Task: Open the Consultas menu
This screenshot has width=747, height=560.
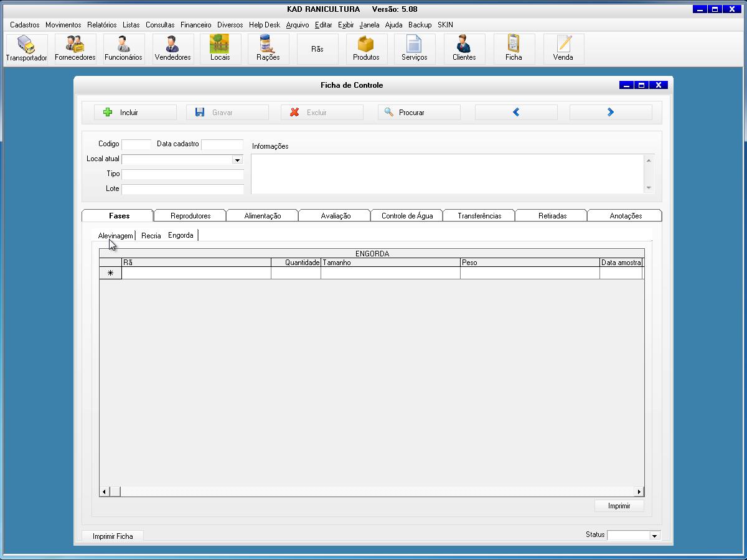Action: point(160,25)
